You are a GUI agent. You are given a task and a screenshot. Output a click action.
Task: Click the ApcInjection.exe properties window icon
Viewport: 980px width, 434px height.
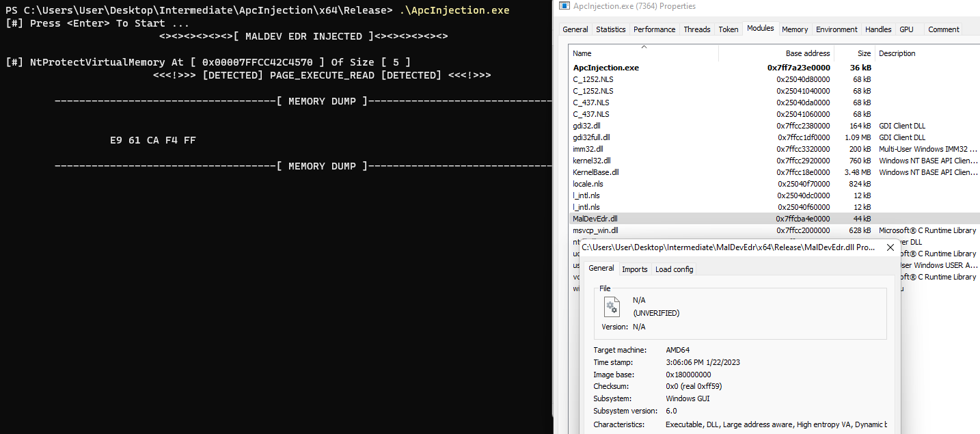[564, 6]
